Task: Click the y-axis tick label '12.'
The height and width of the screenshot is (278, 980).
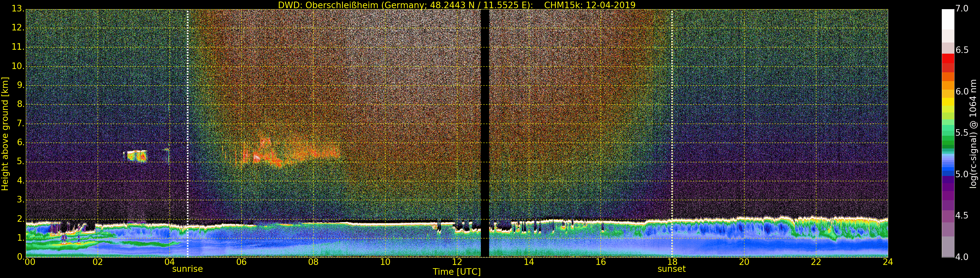Action: pyautogui.click(x=18, y=27)
